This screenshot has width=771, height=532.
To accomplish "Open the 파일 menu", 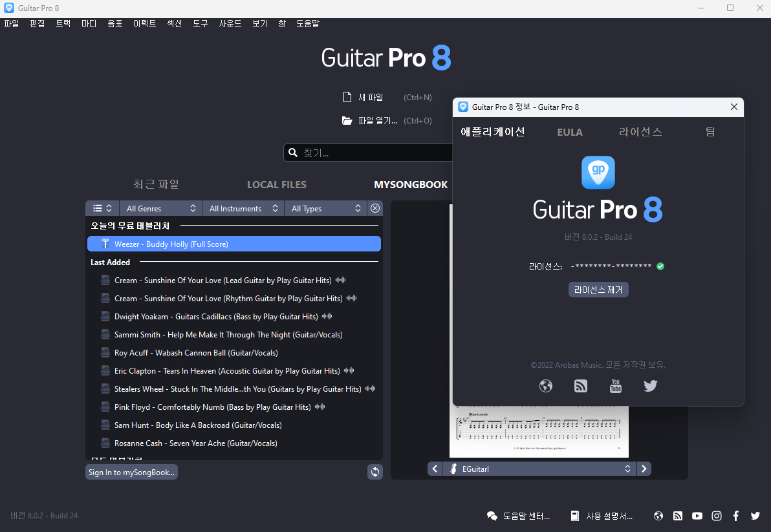I will click(x=11, y=23).
